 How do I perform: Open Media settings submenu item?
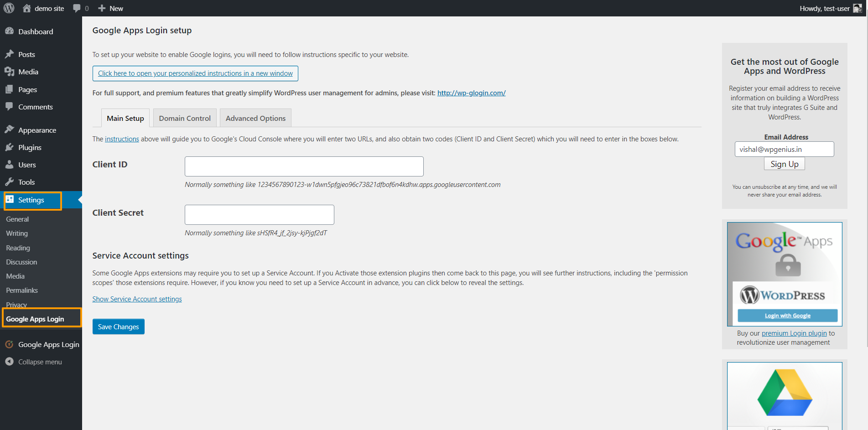[15, 276]
